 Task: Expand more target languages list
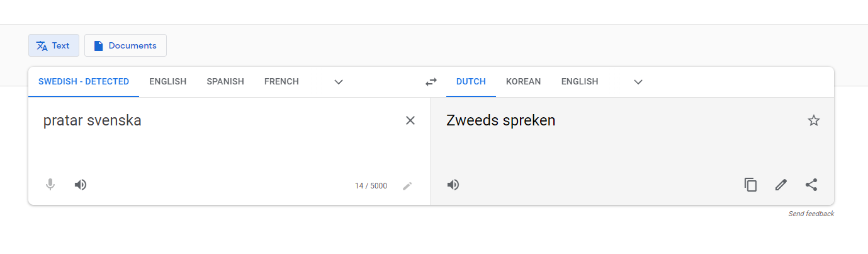(638, 82)
